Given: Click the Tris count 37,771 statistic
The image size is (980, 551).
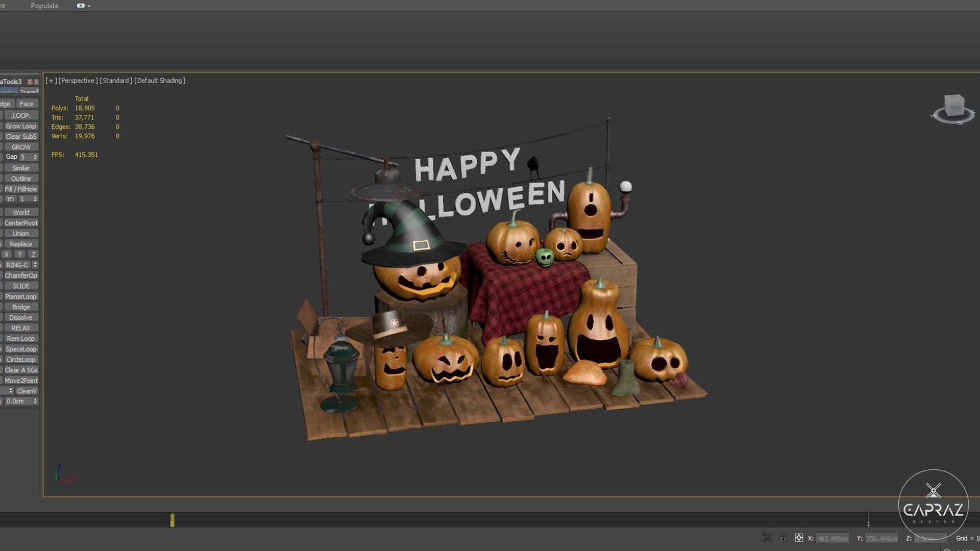Looking at the screenshot, I should point(85,117).
